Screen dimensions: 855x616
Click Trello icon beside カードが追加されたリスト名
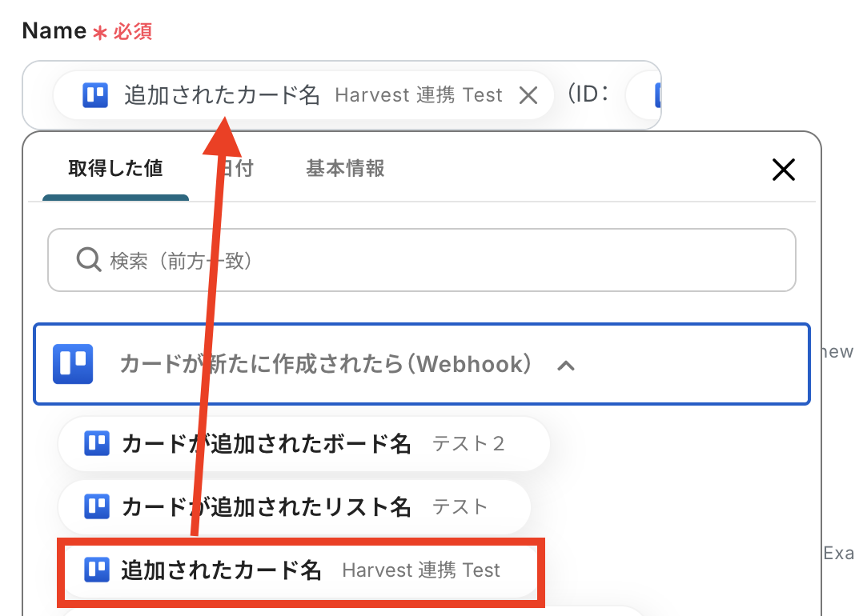[x=97, y=506]
